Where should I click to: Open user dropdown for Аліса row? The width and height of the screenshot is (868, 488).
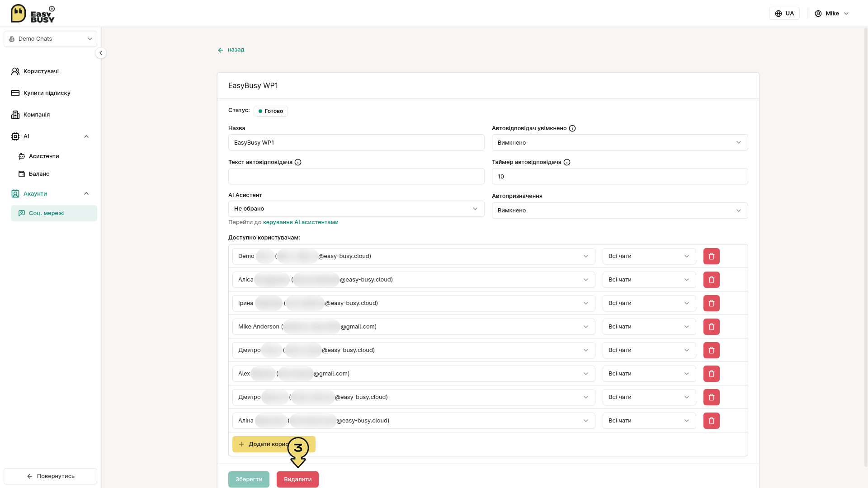click(x=414, y=280)
